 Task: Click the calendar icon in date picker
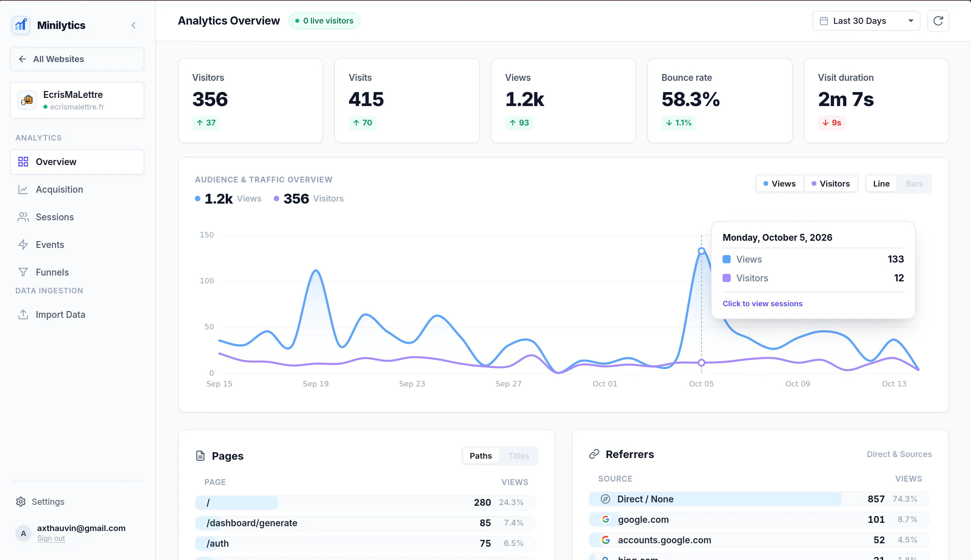pyautogui.click(x=823, y=21)
